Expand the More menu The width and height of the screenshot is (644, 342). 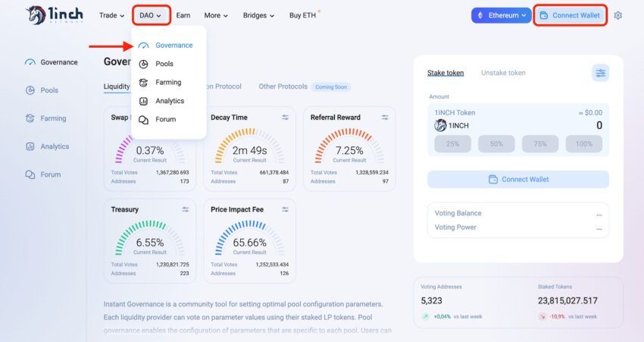216,15
